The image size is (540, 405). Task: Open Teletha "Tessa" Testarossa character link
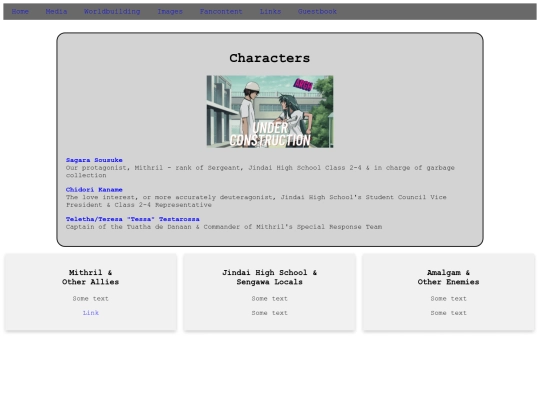click(133, 219)
